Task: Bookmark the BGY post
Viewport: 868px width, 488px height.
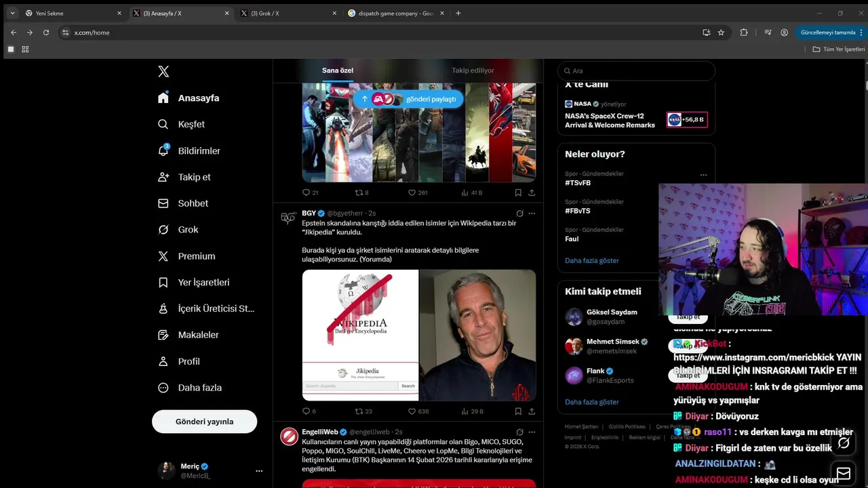Action: click(518, 411)
